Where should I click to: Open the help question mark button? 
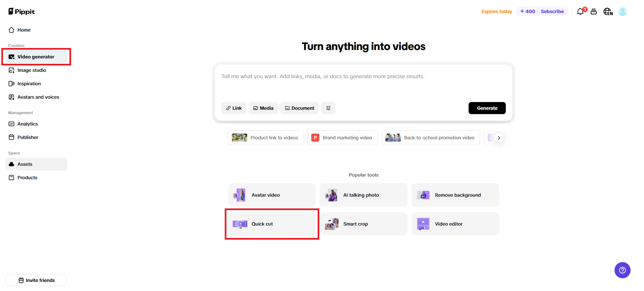tap(623, 270)
